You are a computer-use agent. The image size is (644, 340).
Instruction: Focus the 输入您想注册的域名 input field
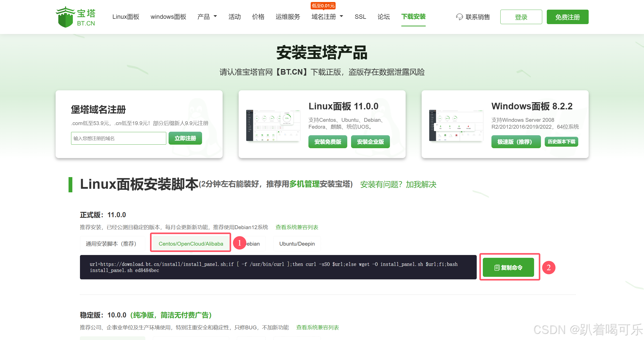point(119,138)
